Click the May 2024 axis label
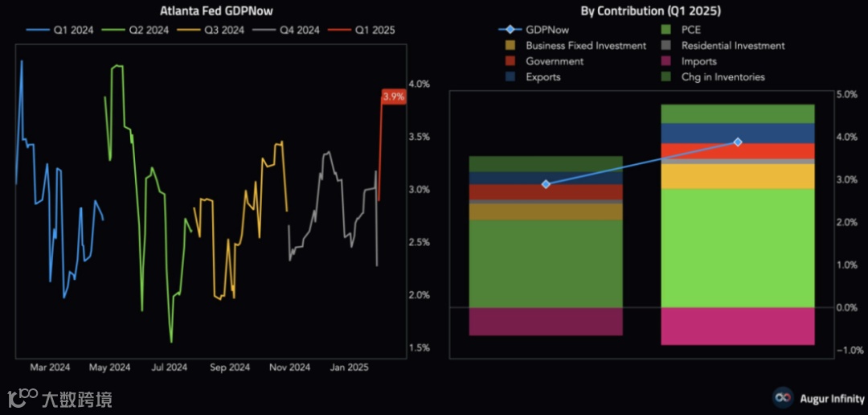The image size is (868, 415). point(109,368)
